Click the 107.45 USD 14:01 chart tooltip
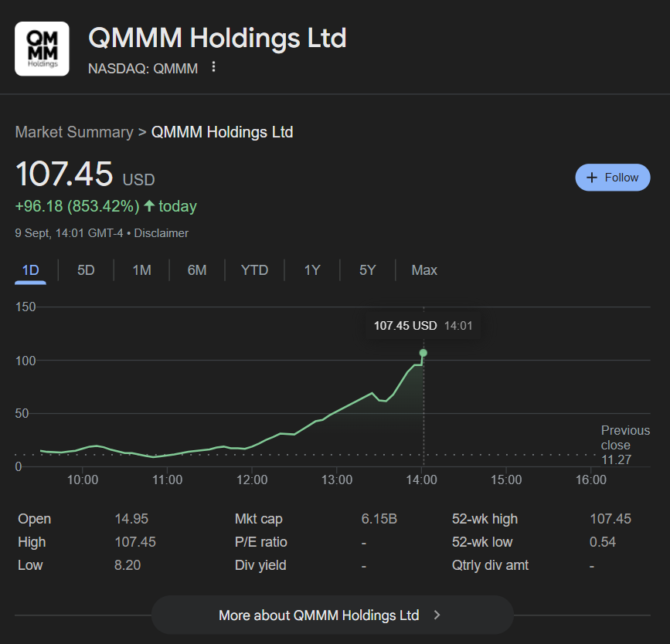Image resolution: width=670 pixels, height=644 pixels. tap(423, 326)
